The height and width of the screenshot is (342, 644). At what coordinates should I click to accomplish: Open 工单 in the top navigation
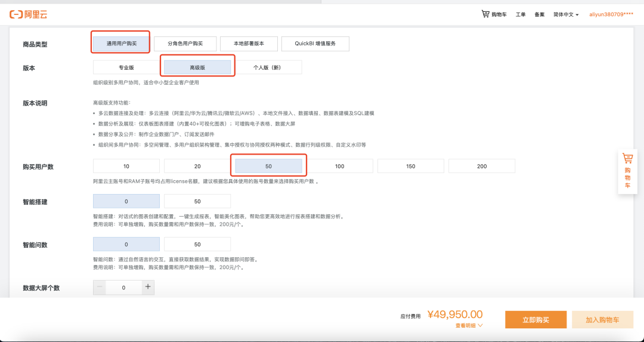[x=521, y=14]
